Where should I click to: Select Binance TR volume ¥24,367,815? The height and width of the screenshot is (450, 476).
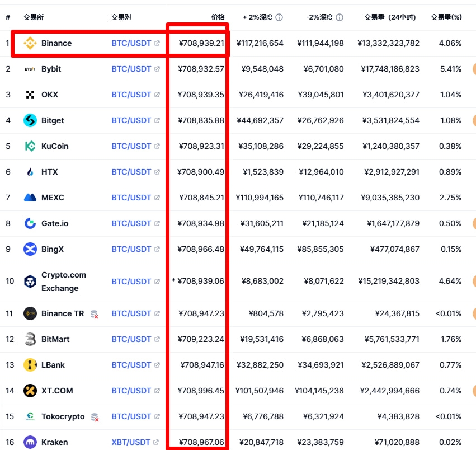point(397,313)
